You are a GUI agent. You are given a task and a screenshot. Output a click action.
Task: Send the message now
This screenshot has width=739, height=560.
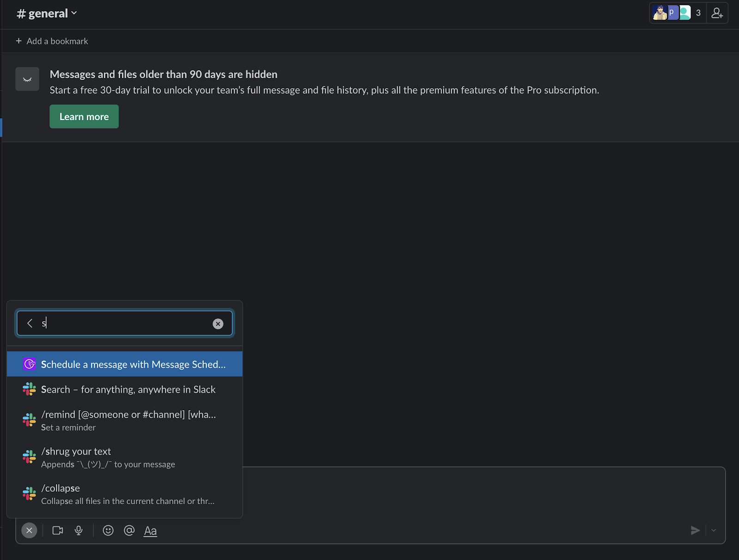pyautogui.click(x=695, y=530)
